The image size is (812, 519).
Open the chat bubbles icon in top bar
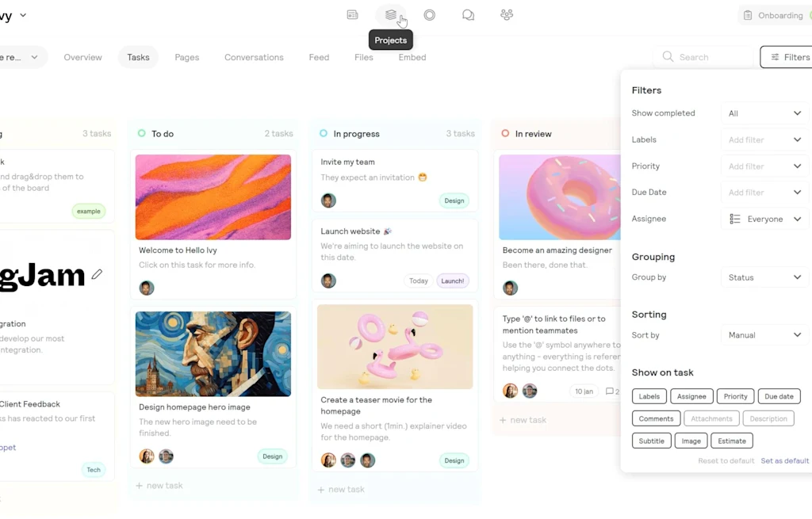tap(468, 15)
